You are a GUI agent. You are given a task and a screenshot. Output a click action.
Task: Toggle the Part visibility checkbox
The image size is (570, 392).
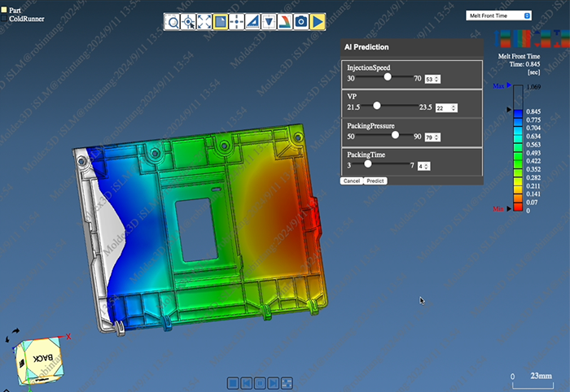tap(4, 10)
